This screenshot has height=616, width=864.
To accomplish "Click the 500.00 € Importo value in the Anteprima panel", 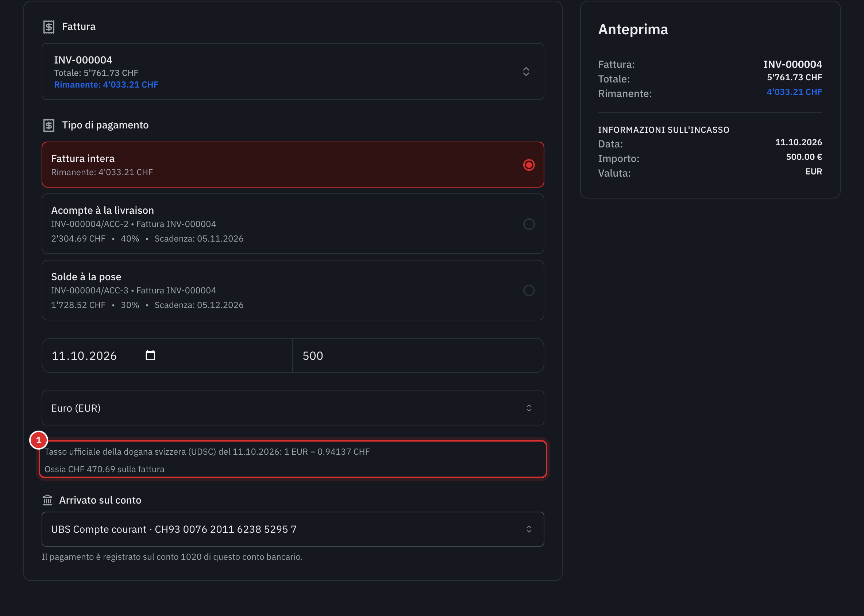I will pyautogui.click(x=804, y=157).
